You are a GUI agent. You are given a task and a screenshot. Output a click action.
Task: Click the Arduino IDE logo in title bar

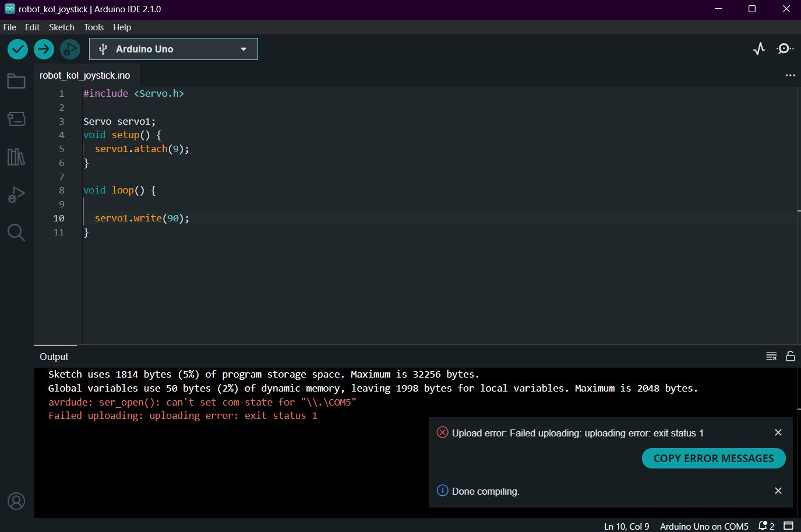point(10,9)
